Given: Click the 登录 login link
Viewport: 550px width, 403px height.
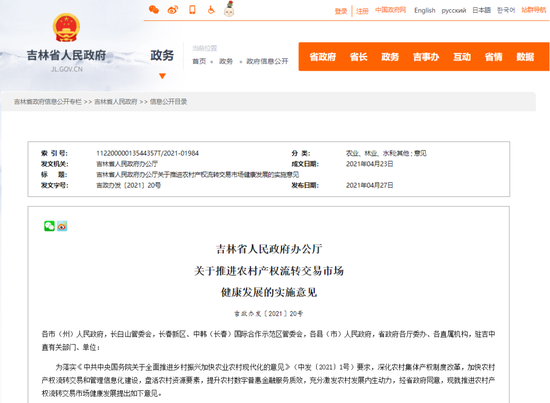Looking at the screenshot, I should 341,11.
